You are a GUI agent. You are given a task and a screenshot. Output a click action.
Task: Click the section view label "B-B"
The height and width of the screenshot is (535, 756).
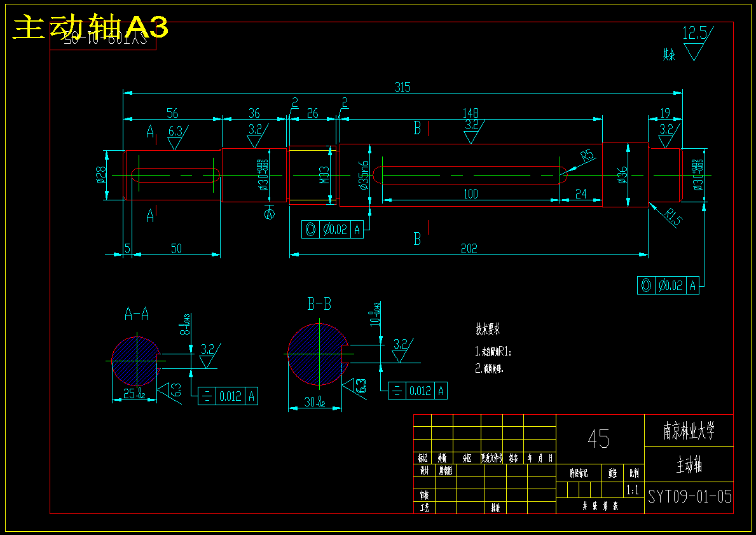pos(319,304)
